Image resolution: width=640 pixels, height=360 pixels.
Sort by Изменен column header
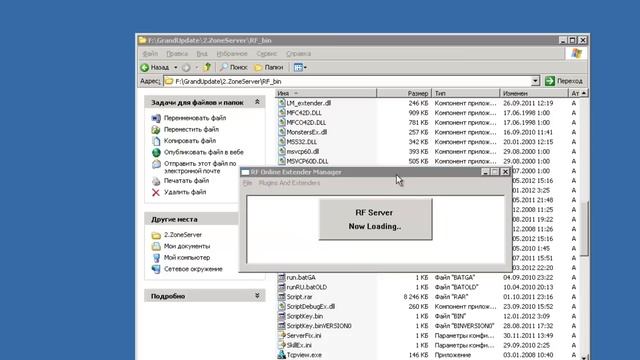point(534,93)
